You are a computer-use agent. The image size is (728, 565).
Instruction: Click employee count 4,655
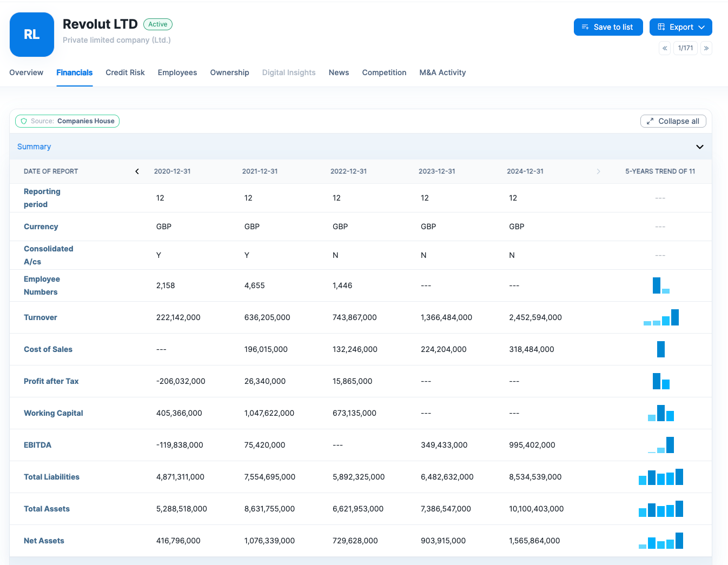tap(255, 285)
